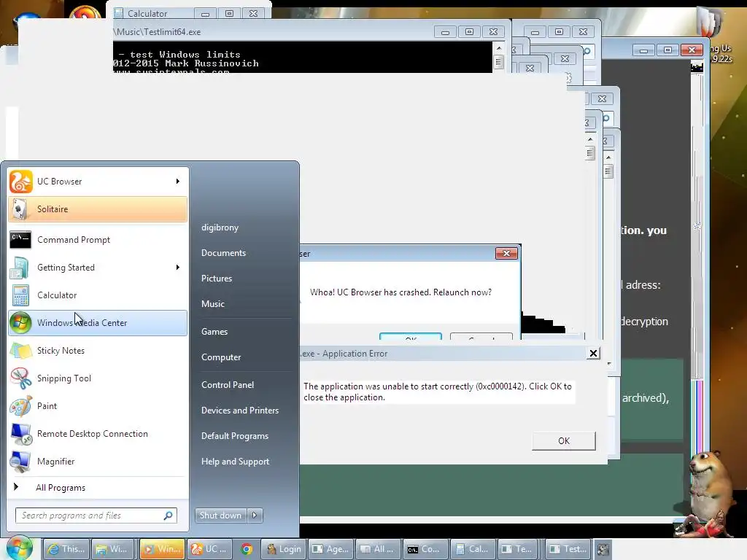Screen dimensions: 747x560
Task: Switch to Test... taskbar button
Action: tap(568, 549)
